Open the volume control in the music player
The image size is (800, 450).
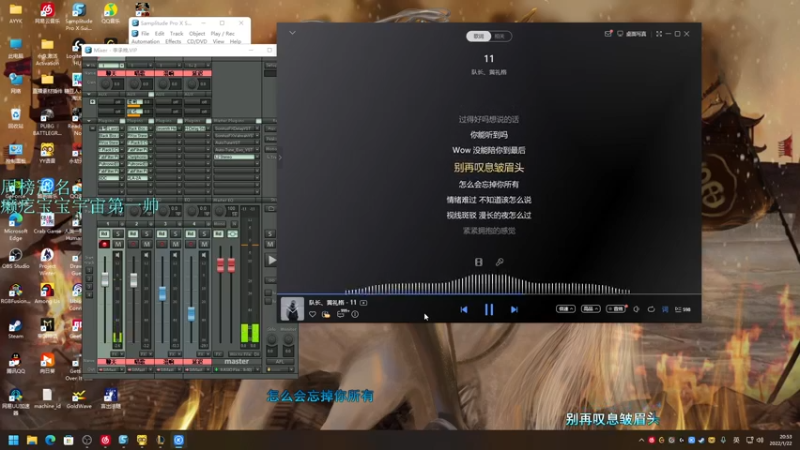636,309
